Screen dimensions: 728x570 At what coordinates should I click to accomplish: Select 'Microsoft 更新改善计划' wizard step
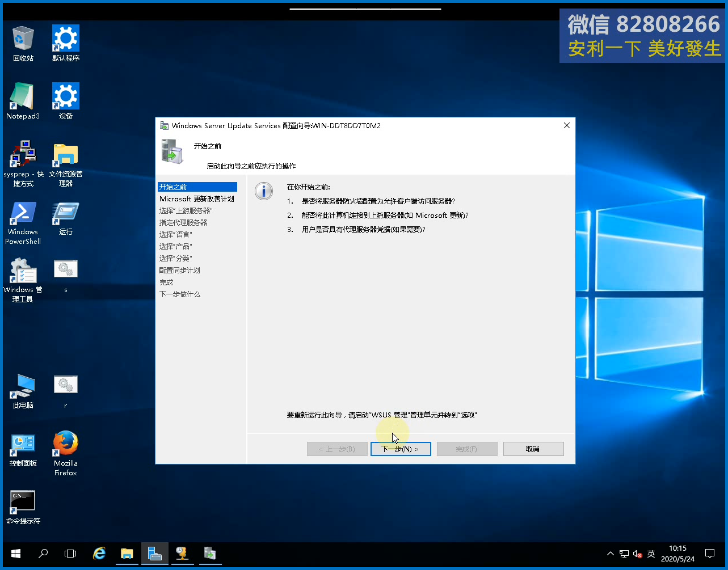point(197,199)
